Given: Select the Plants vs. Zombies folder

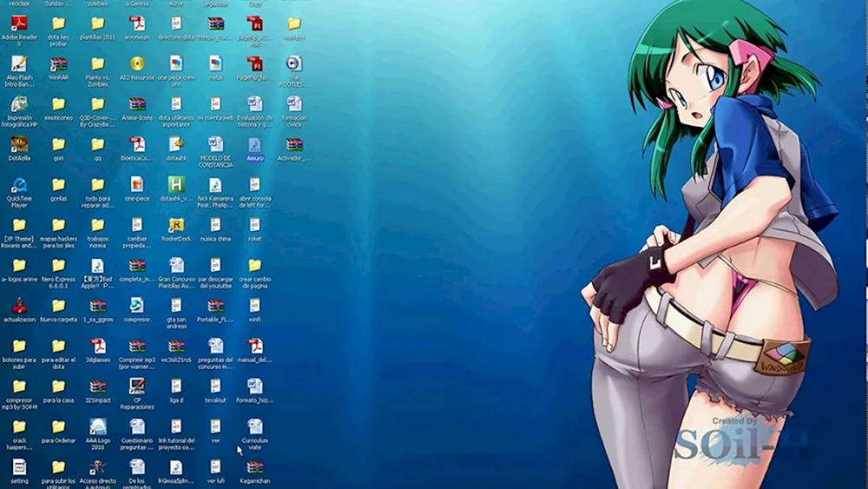Looking at the screenshot, I should click(98, 64).
